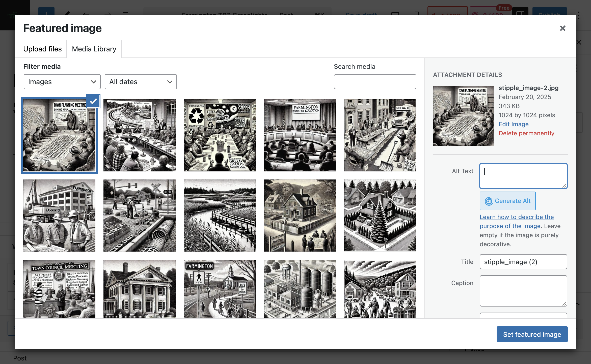Click into the Caption text area
Screen dimensions: 591x364
click(523, 291)
